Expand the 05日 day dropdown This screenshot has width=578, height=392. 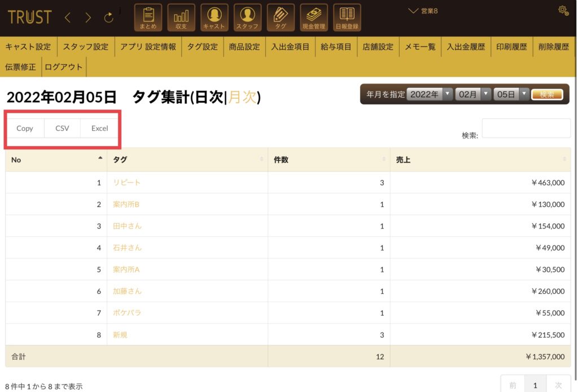tap(510, 95)
